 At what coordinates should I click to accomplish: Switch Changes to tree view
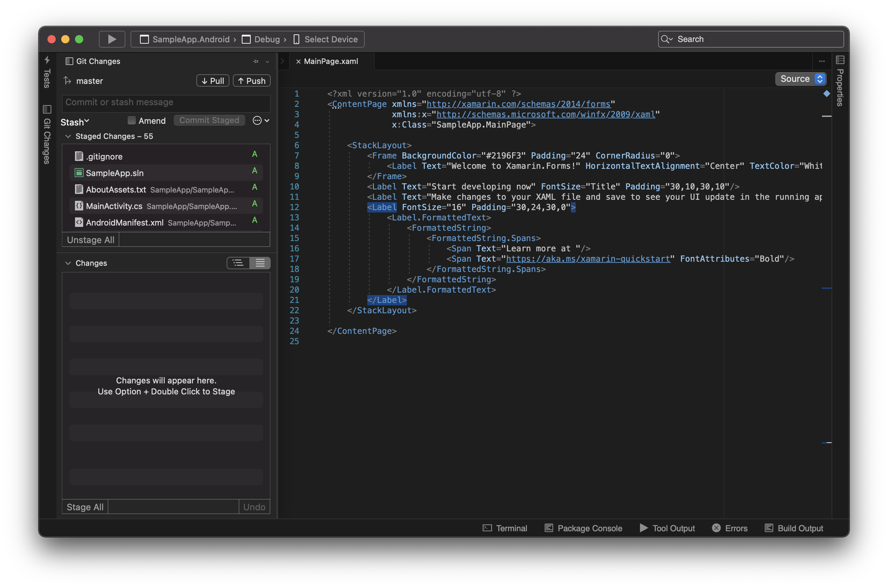click(238, 263)
